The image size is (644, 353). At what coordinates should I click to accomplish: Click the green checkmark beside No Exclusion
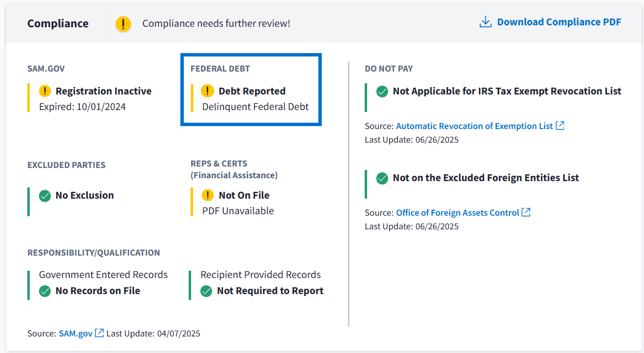(45, 196)
